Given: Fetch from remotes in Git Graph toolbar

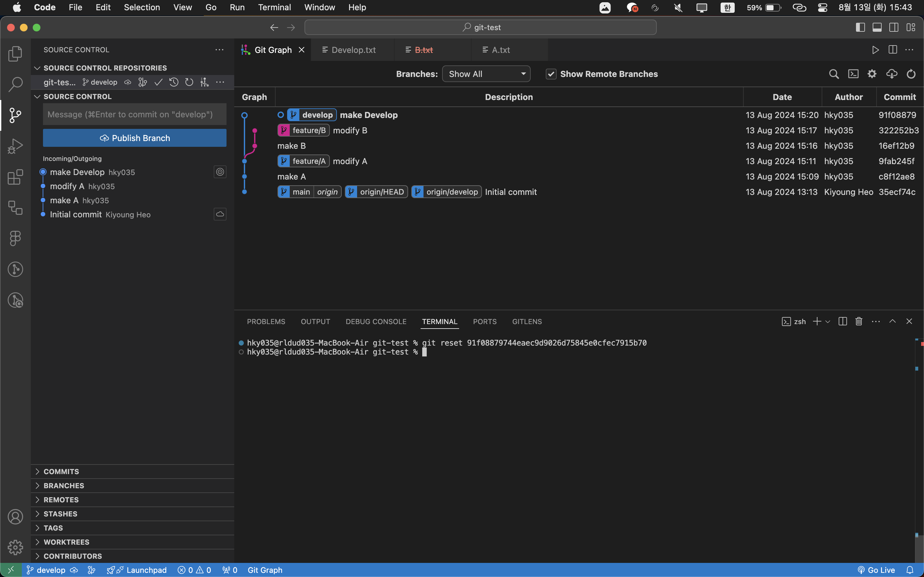Looking at the screenshot, I should pyautogui.click(x=892, y=74).
